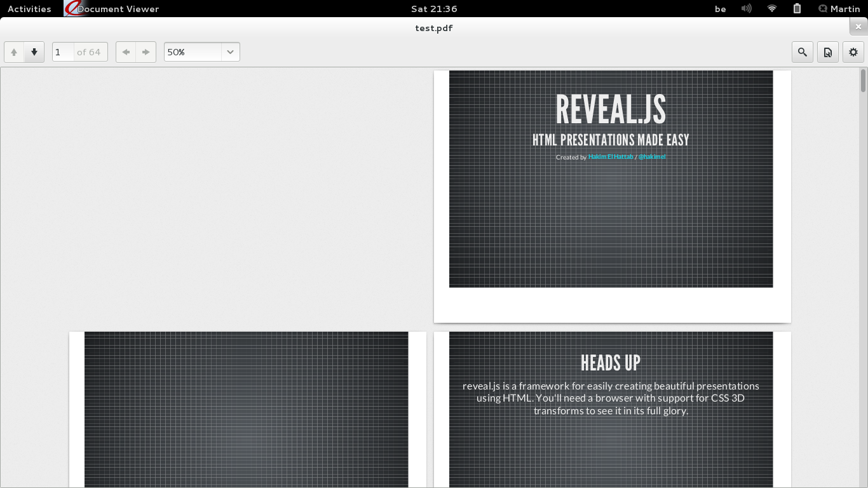Screen dimensions: 868x488
Task: Click the vertical scrollbar handle
Action: (864, 81)
